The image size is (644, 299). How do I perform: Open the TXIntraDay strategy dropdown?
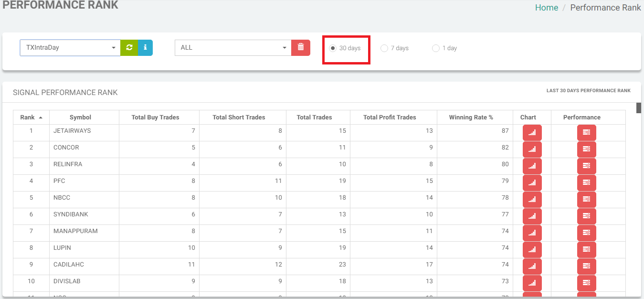click(x=70, y=48)
